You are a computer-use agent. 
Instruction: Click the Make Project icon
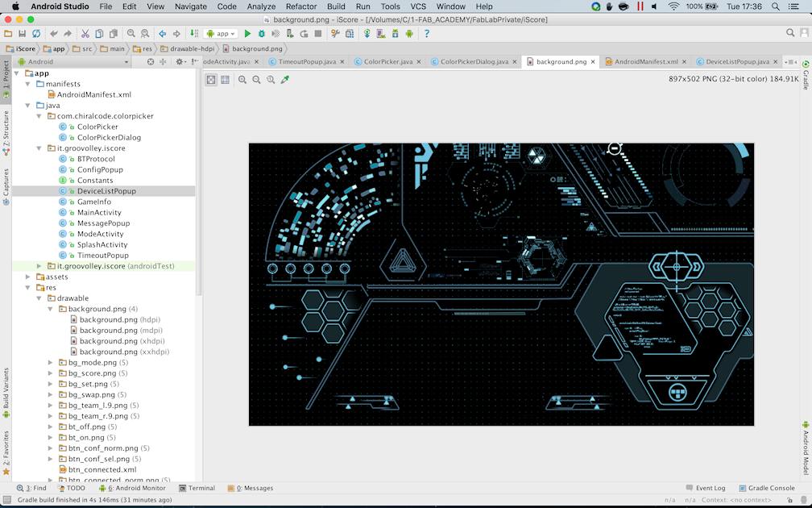point(194,34)
